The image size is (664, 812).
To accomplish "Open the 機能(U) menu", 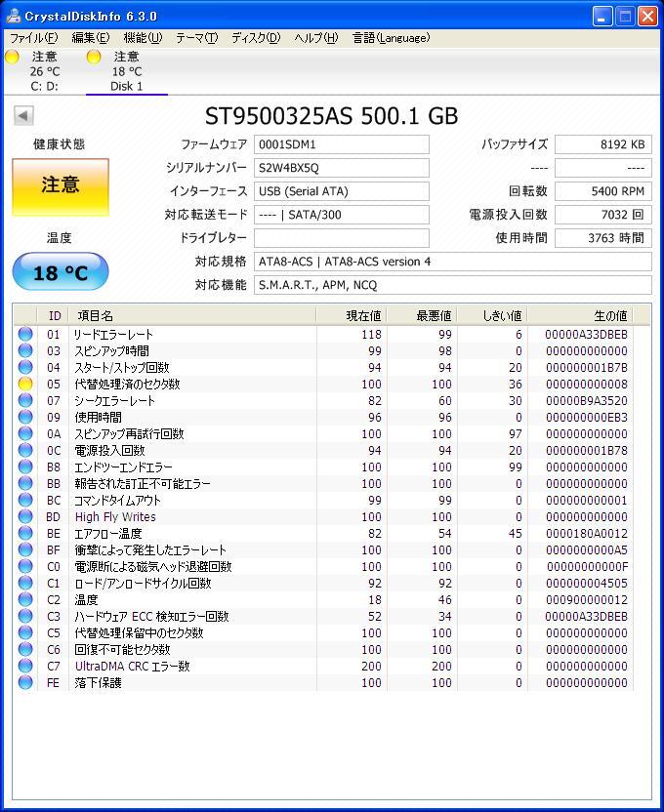I will point(143,38).
